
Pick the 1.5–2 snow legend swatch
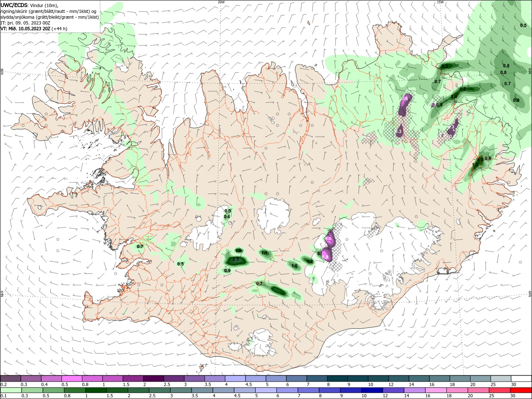[133, 379]
